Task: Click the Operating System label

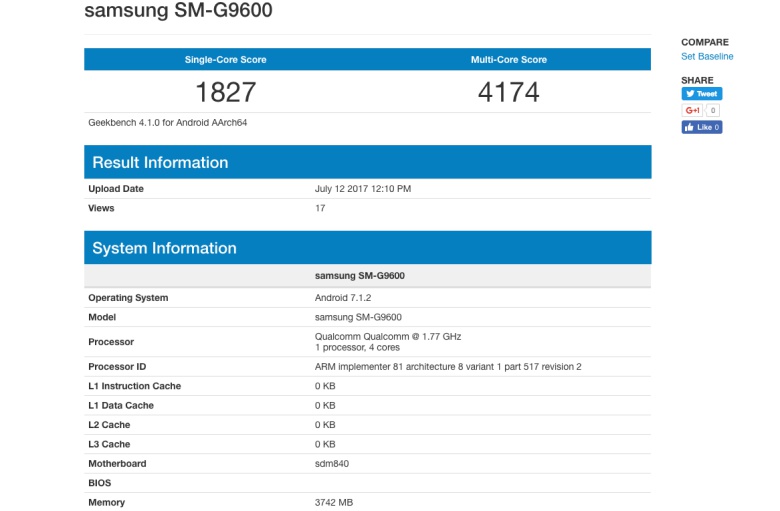Action: click(x=128, y=298)
